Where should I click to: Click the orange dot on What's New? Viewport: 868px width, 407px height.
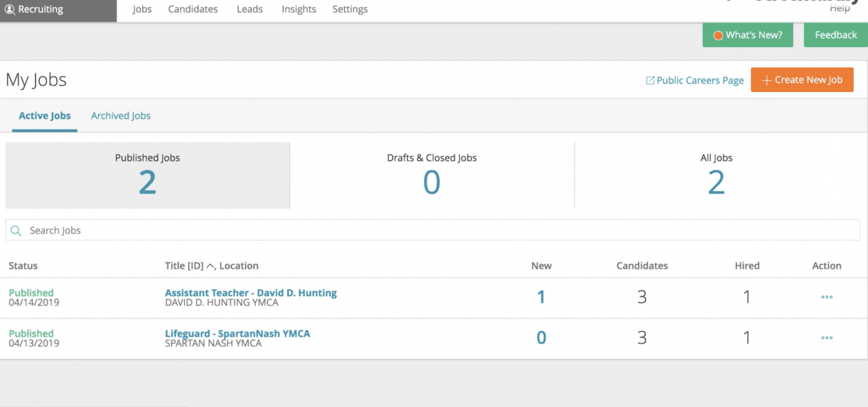(718, 36)
